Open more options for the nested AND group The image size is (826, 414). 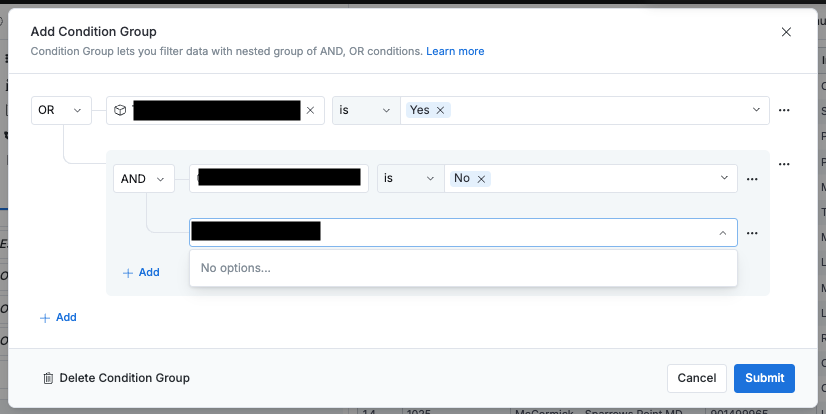pyautogui.click(x=784, y=163)
